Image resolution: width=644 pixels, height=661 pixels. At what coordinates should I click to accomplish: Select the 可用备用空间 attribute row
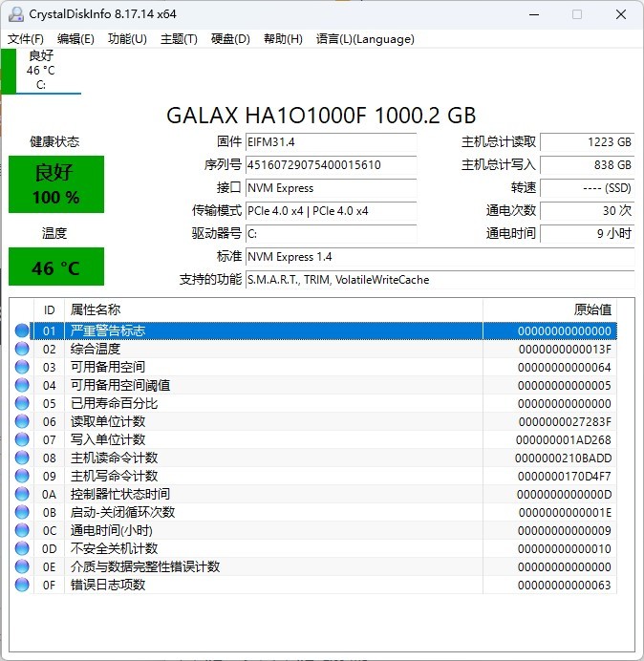313,367
